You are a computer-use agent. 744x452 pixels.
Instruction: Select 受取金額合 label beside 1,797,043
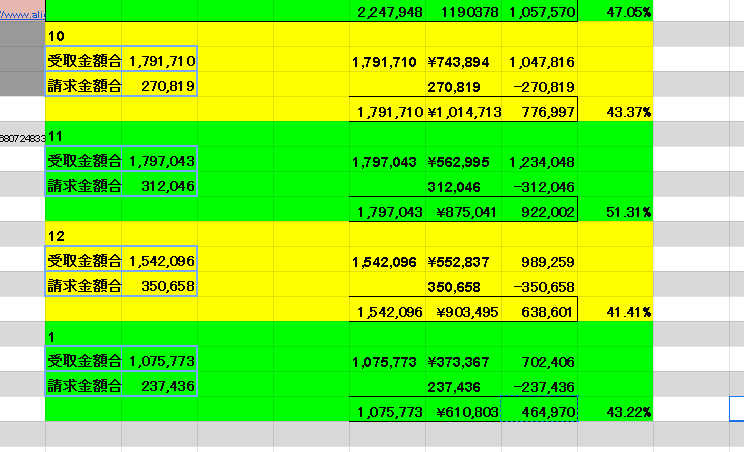coord(84,161)
